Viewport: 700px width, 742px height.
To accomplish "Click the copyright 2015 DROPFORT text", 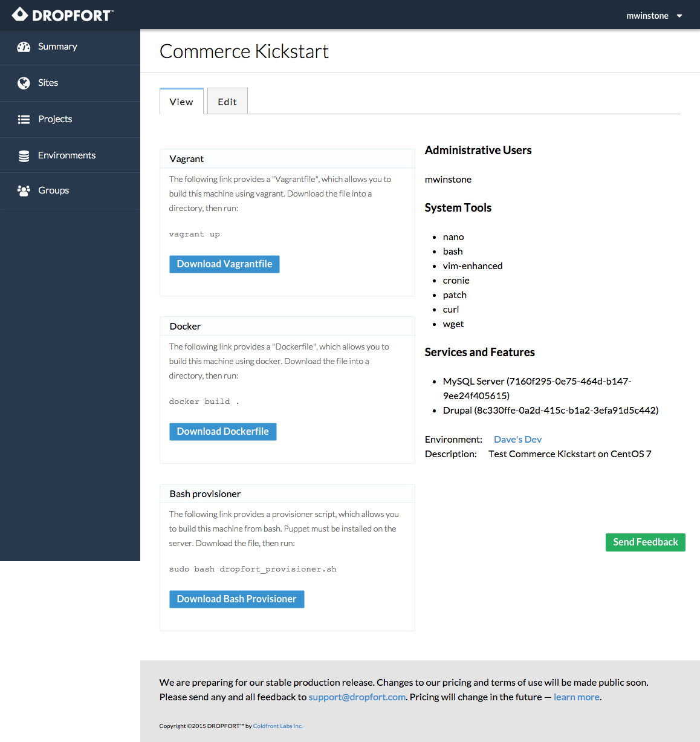I will [x=206, y=726].
